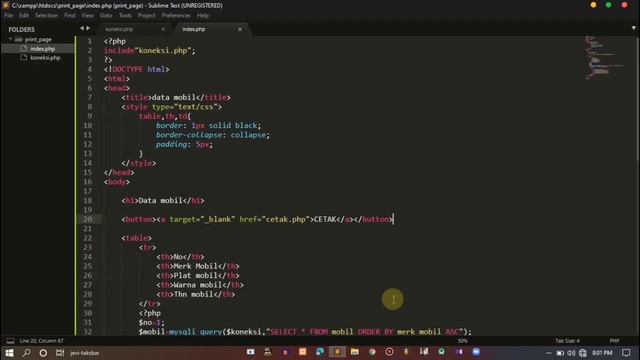
Task: Open the File menu
Action: 9,16
